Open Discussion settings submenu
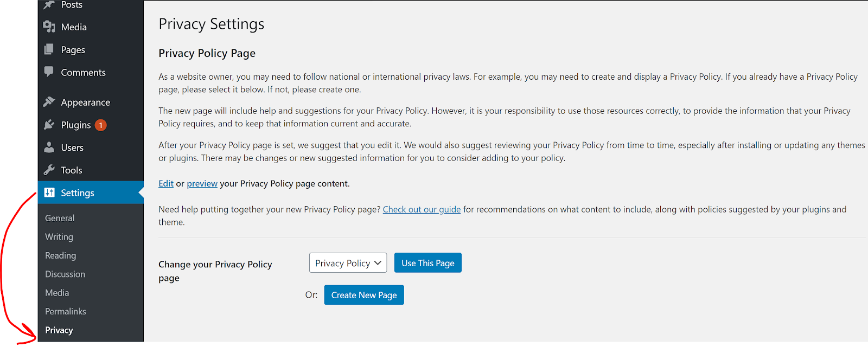Image resolution: width=868 pixels, height=347 pixels. pos(65,274)
